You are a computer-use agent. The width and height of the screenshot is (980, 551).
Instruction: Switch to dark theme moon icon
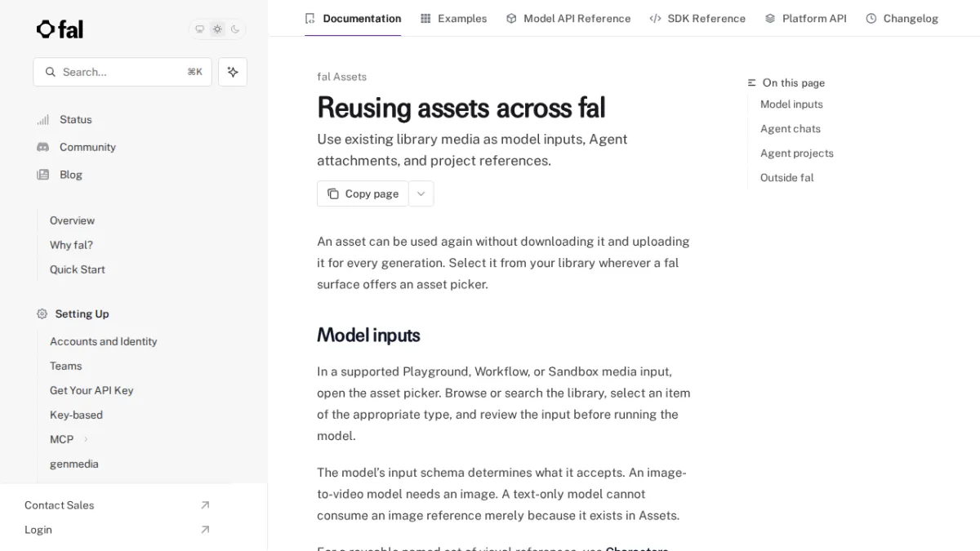click(x=235, y=29)
